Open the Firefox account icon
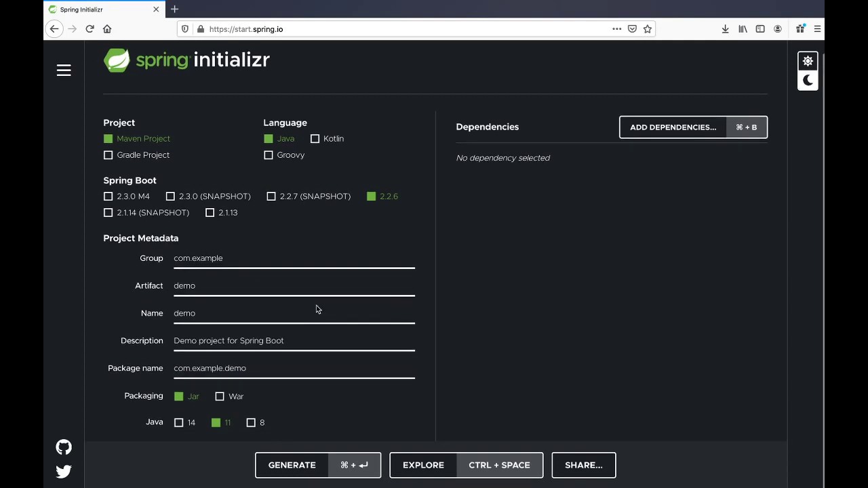The width and height of the screenshot is (868, 488). click(x=778, y=29)
